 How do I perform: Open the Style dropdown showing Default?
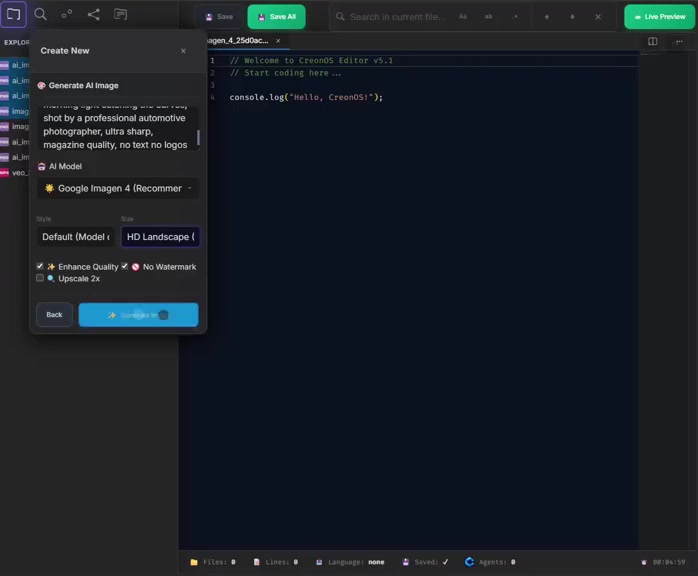pos(76,237)
